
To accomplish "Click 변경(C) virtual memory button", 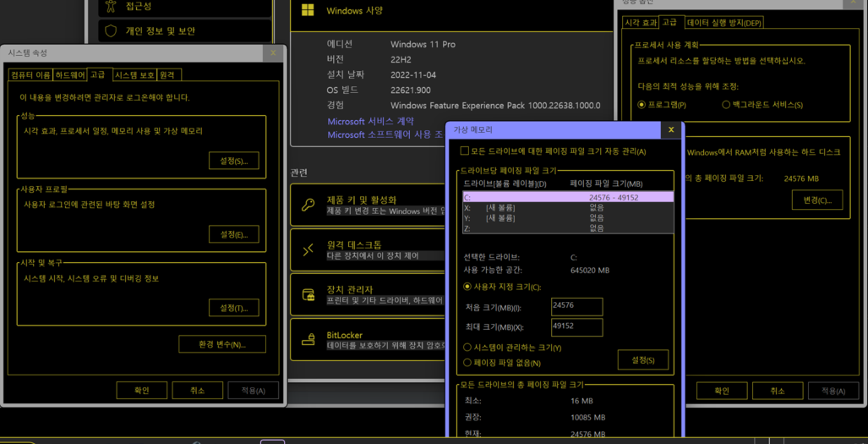I will pyautogui.click(x=817, y=200).
